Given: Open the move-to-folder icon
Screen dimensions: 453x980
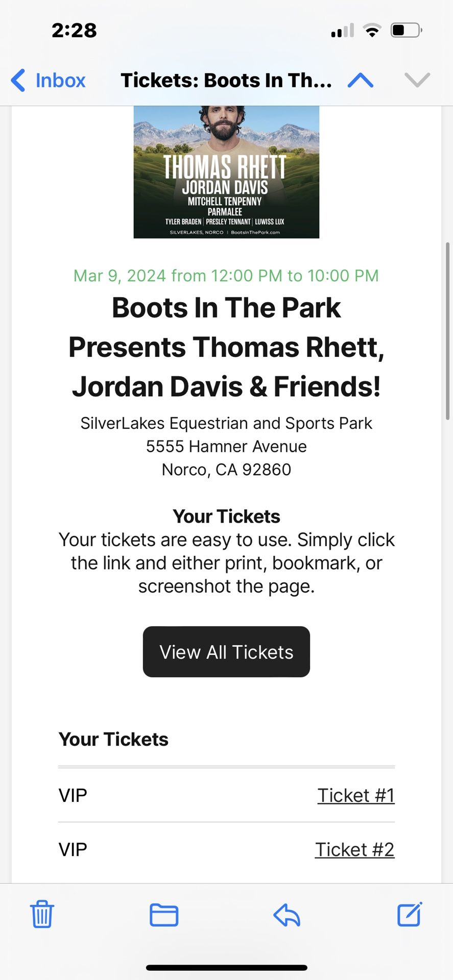Looking at the screenshot, I should 164,915.
